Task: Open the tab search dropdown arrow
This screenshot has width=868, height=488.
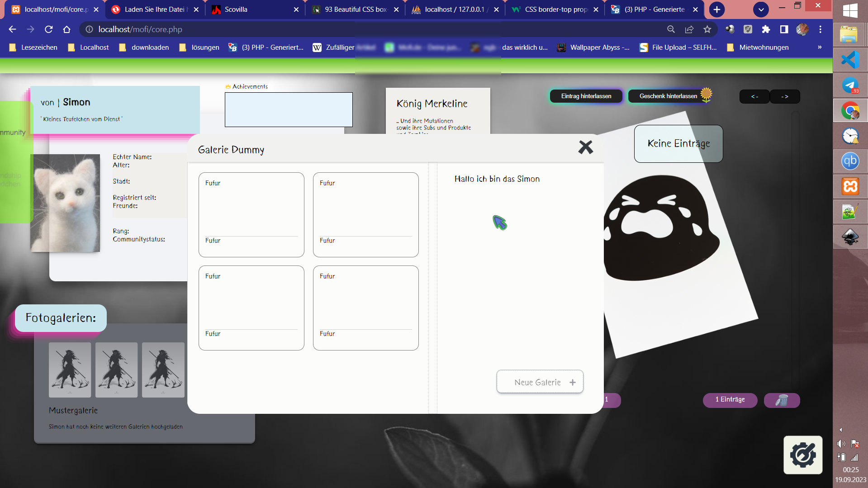Action: pyautogui.click(x=761, y=9)
